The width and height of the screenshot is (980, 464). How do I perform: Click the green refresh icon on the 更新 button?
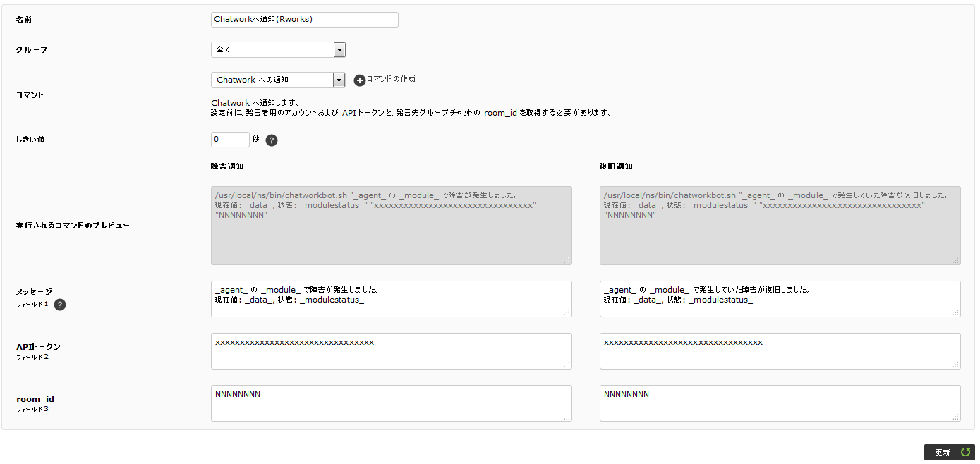965,452
